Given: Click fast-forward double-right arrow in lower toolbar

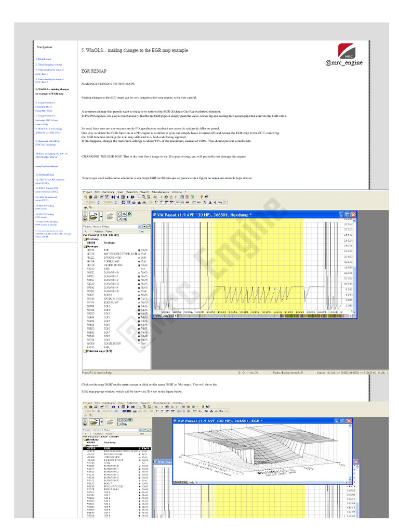Looking at the screenshot, I should click(x=133, y=406).
